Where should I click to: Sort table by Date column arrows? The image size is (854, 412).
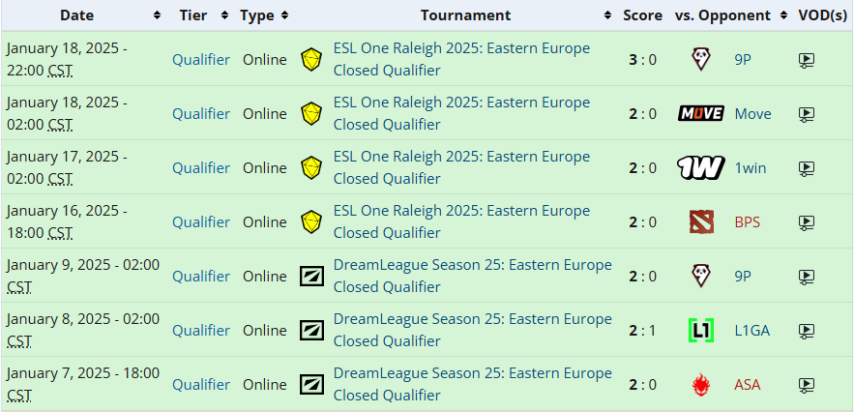157,15
